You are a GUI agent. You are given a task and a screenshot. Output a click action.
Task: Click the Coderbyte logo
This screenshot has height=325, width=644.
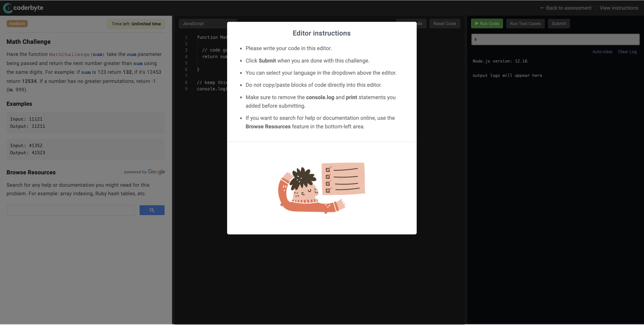pyautogui.click(x=23, y=8)
